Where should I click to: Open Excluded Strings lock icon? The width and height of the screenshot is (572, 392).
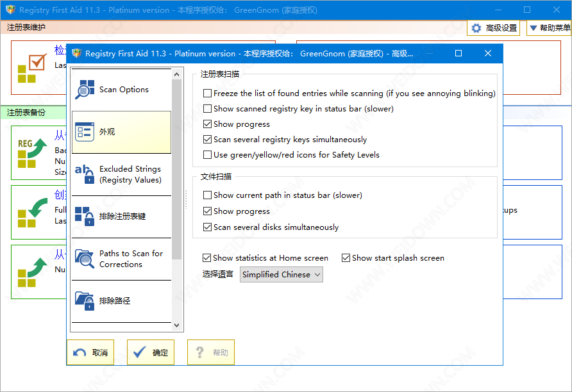point(85,174)
